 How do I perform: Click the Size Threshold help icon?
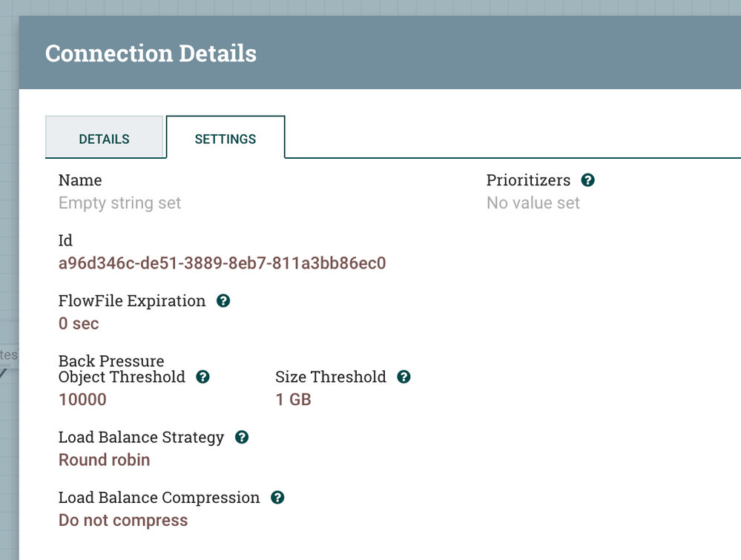[404, 377]
